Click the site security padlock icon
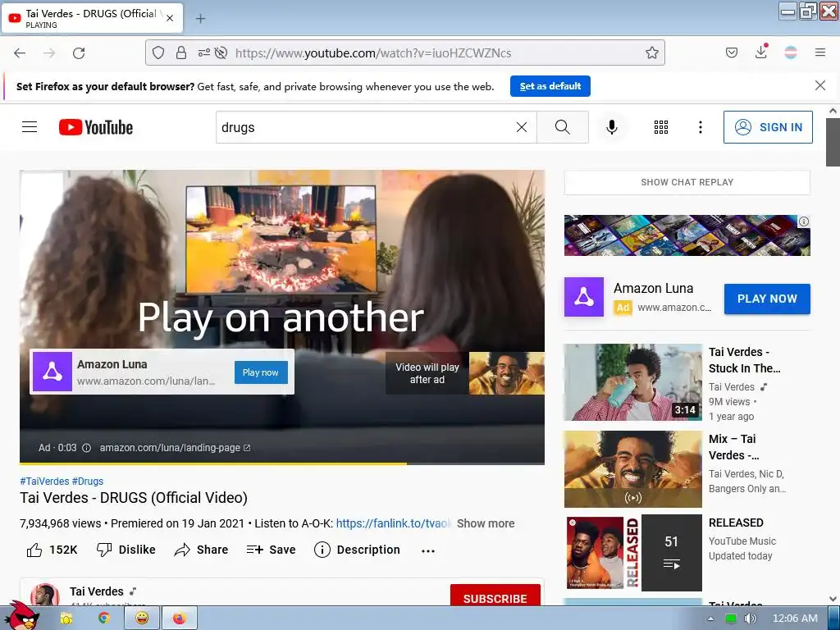This screenshot has height=630, width=840. [181, 52]
